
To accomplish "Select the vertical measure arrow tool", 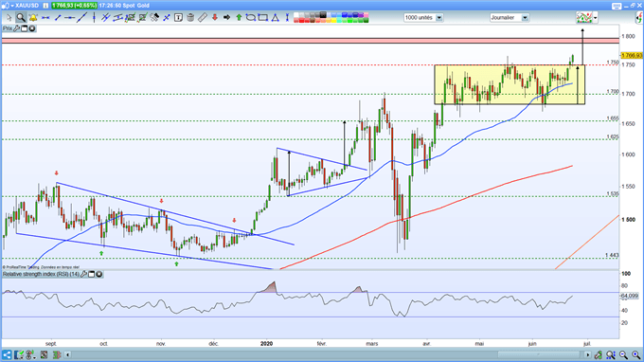I will click(287, 18).
